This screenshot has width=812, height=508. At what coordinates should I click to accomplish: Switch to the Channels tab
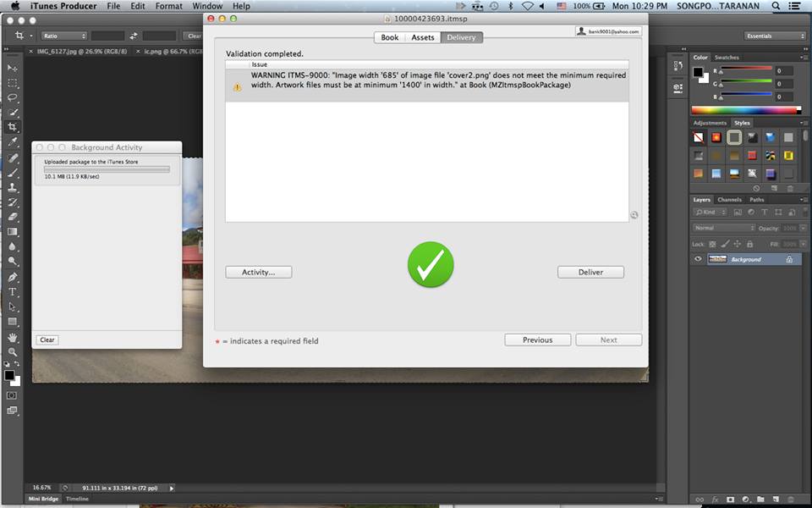click(729, 199)
